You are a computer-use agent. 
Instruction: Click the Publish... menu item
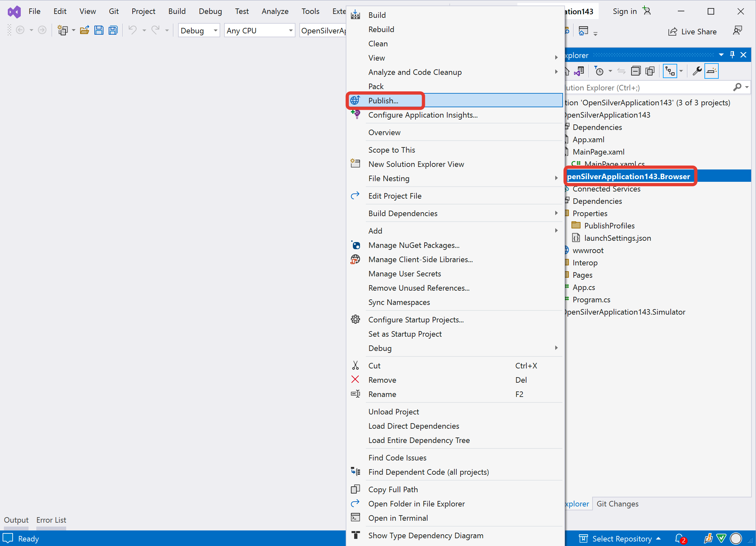click(x=383, y=100)
